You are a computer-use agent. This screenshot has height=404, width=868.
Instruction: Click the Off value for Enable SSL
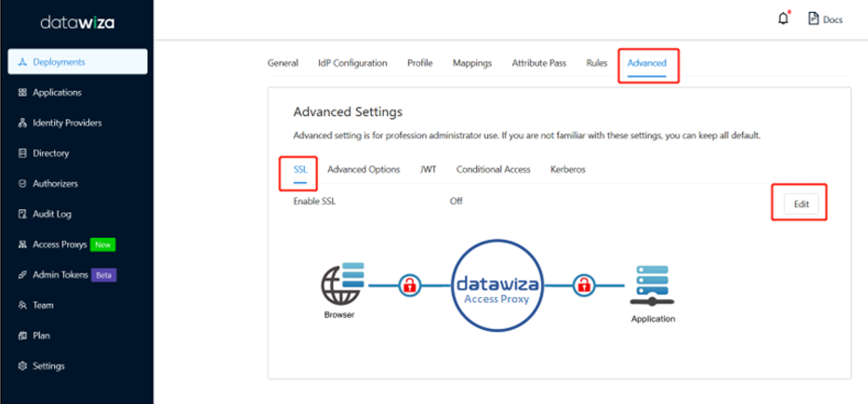click(x=456, y=201)
